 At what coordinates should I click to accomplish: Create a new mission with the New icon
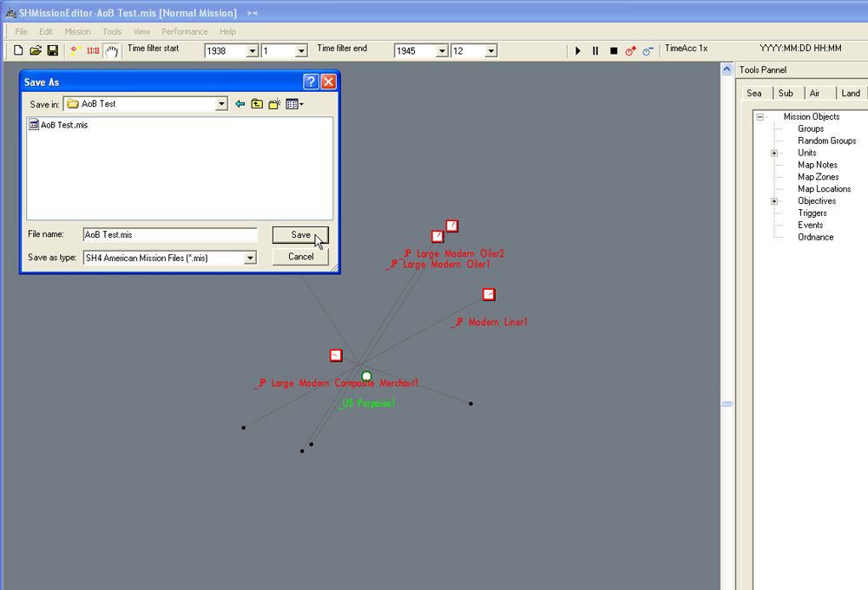click(x=17, y=50)
